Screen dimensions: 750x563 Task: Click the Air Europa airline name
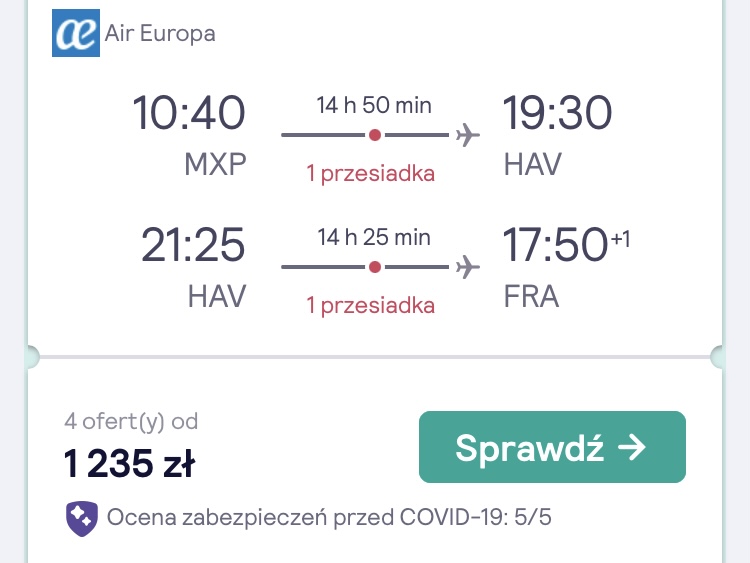[160, 33]
